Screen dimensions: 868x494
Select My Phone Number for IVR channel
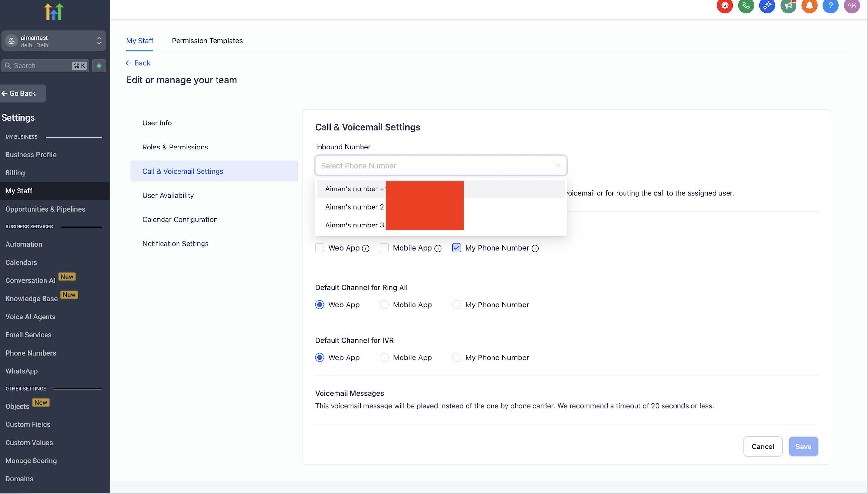456,357
